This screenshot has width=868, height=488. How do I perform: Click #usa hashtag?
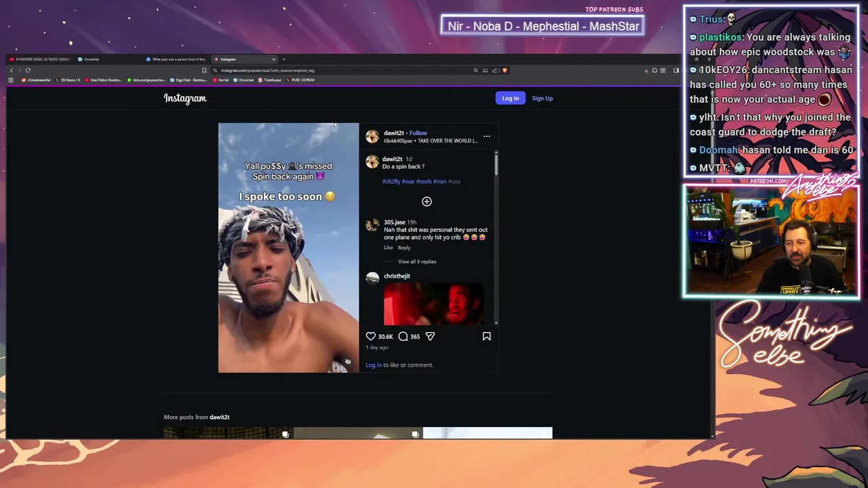(x=454, y=181)
